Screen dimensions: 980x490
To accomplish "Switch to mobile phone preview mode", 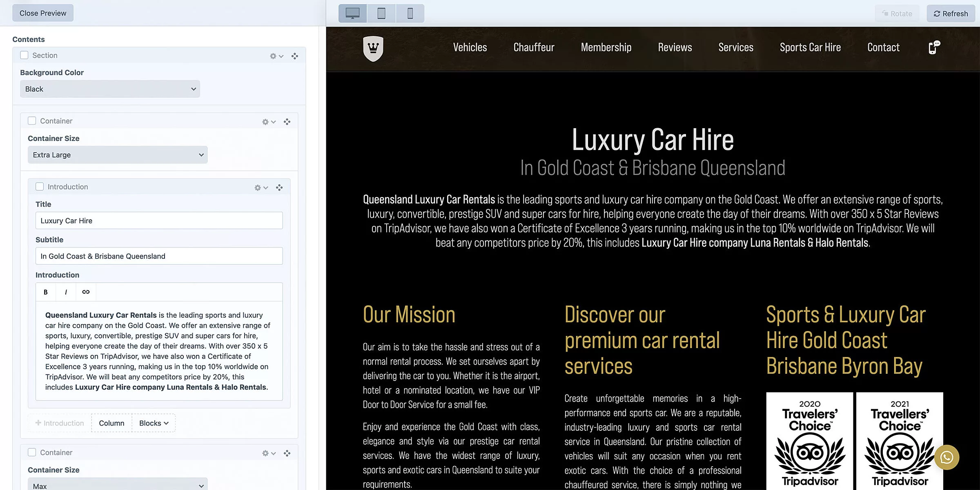I will click(410, 13).
